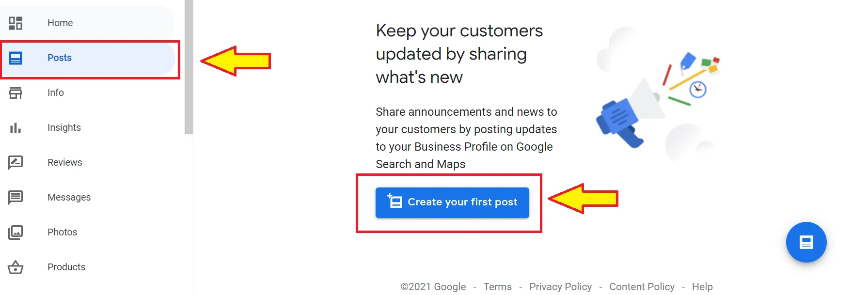Click the Home dashboard icon
Image resolution: width=868 pixels, height=295 pixels.
[x=16, y=23]
